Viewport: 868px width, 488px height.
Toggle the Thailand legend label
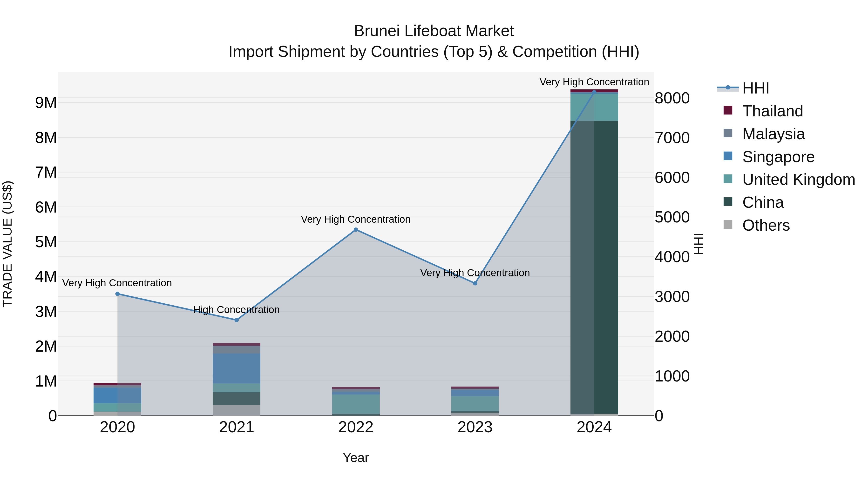[x=773, y=111]
